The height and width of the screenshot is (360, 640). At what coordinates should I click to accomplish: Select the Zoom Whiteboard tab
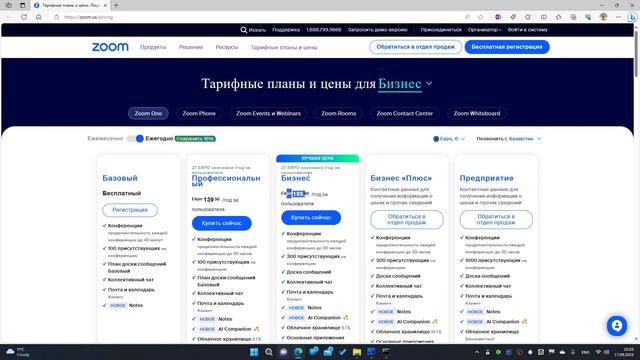click(477, 113)
